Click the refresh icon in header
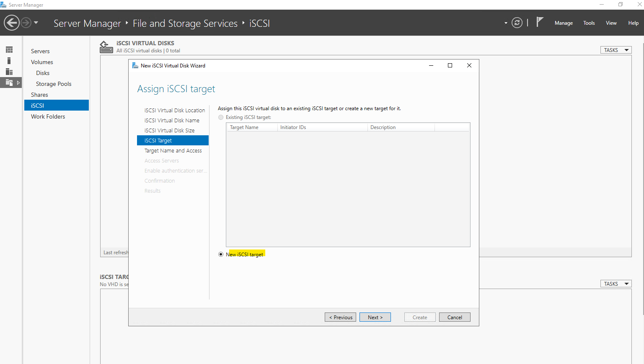The image size is (644, 364). [x=517, y=23]
